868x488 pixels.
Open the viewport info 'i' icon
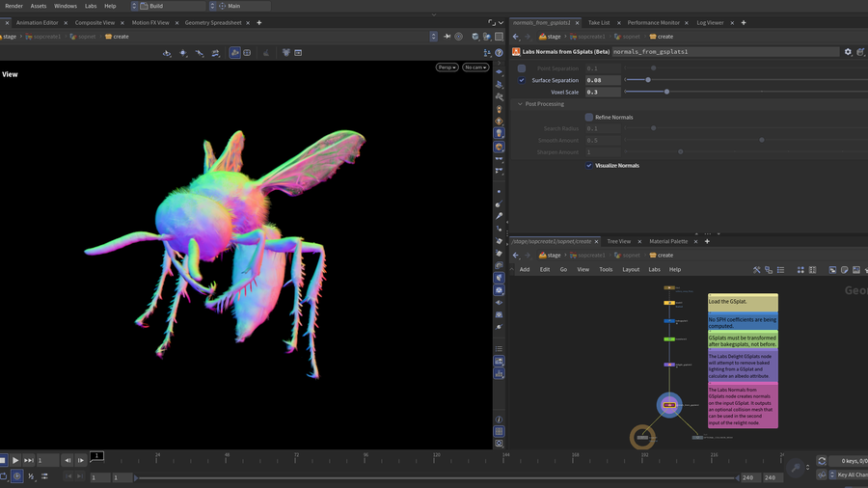tap(499, 420)
